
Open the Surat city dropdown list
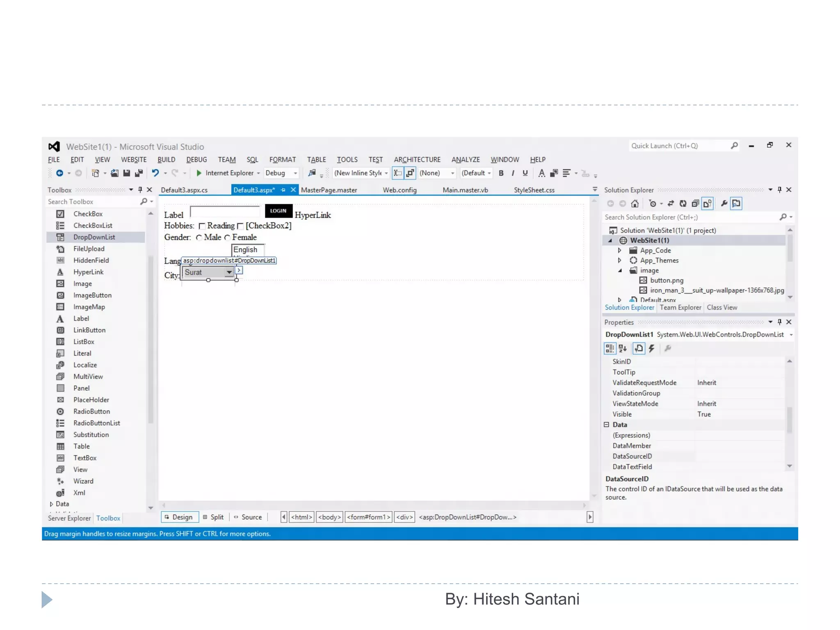click(x=229, y=272)
